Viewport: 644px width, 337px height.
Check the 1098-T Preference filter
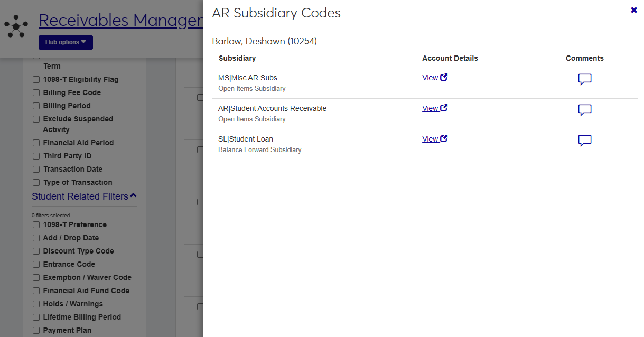(x=36, y=224)
